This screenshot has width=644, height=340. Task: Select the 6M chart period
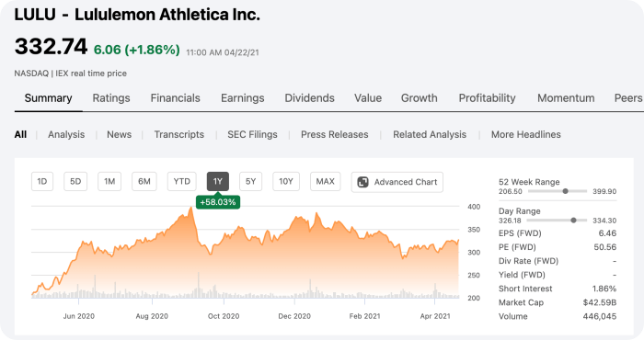tap(144, 181)
